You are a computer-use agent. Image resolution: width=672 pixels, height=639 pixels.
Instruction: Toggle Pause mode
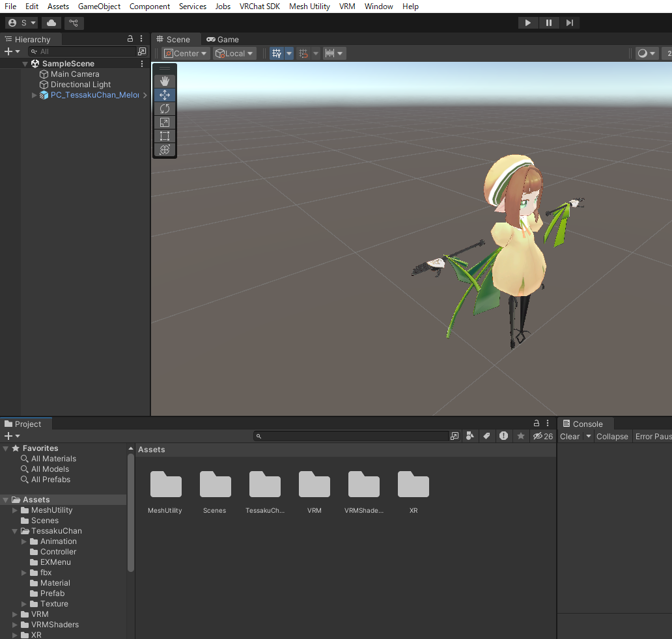pyautogui.click(x=549, y=23)
